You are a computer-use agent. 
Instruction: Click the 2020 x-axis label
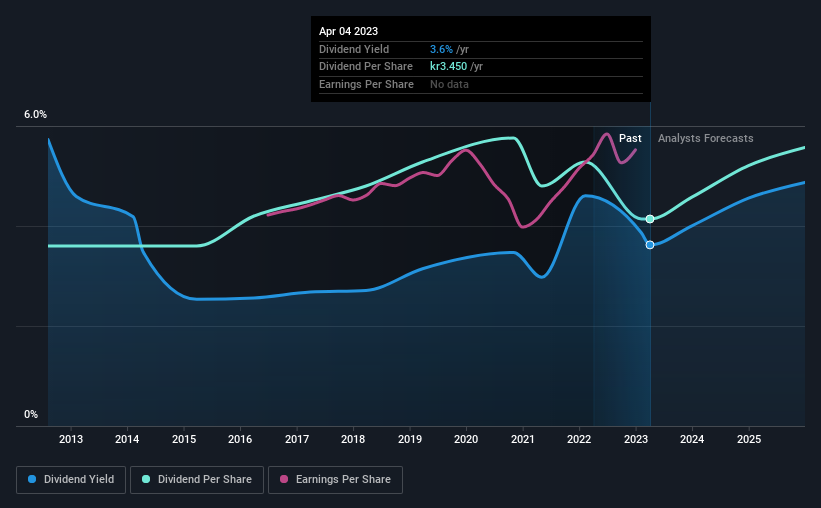(x=466, y=439)
